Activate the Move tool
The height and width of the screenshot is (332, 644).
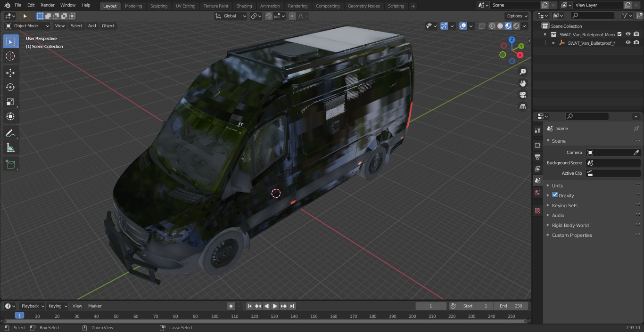coord(10,73)
